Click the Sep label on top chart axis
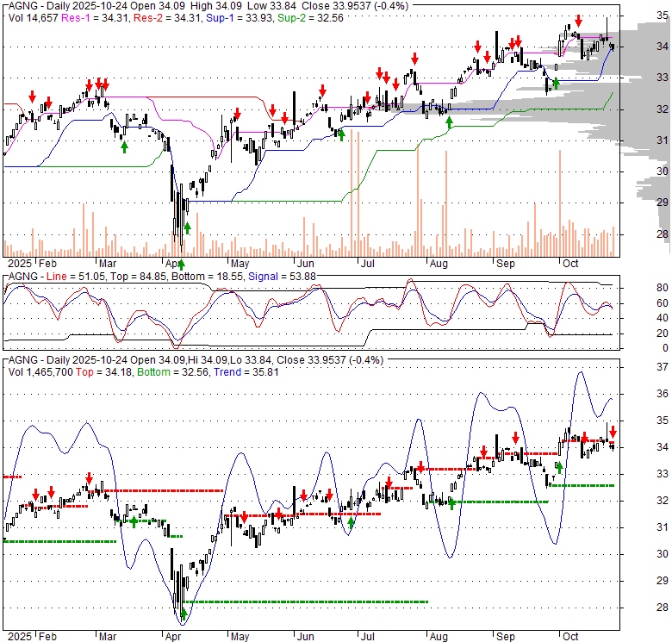 tap(505, 264)
